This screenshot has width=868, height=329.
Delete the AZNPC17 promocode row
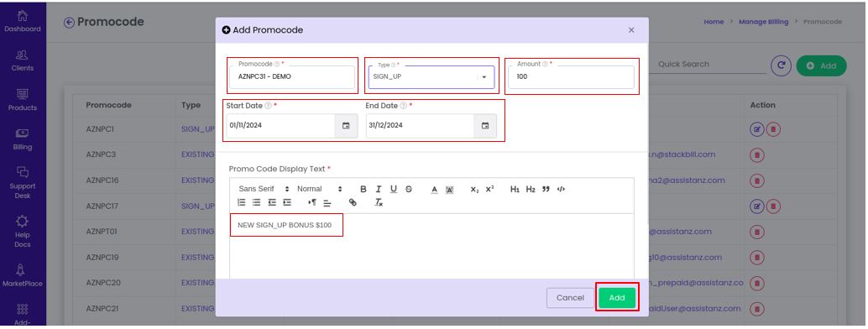coord(773,206)
